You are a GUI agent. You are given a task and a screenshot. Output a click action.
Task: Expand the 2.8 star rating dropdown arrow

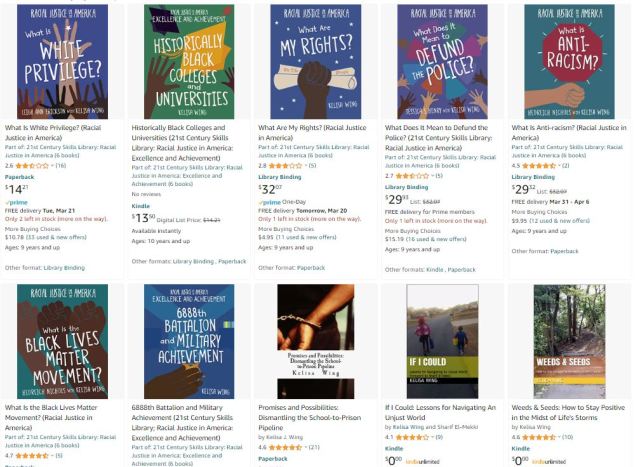[x=306, y=166]
